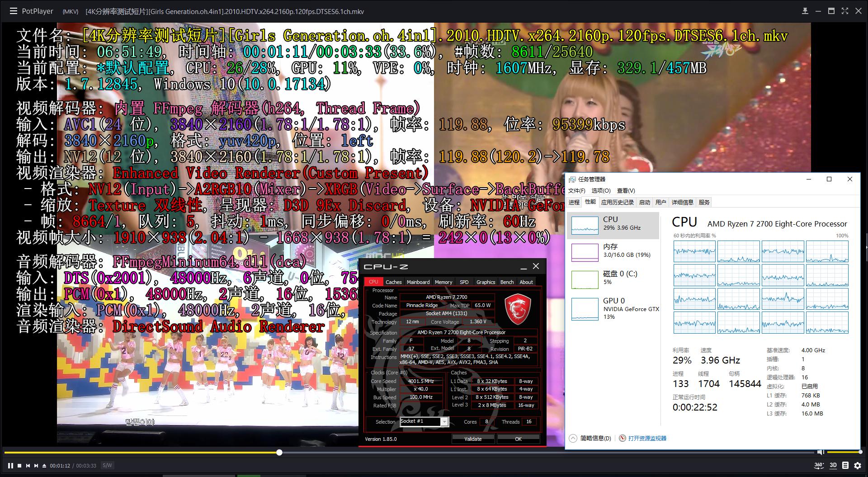Image resolution: width=868 pixels, height=477 pixels.
Task: Maximize the PotPlayer window
Action: [x=831, y=11]
